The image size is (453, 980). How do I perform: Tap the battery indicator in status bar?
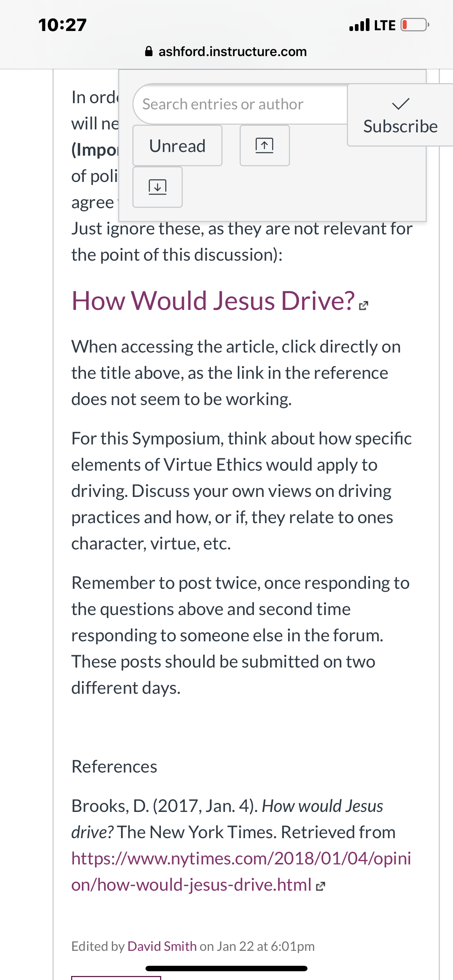click(415, 25)
